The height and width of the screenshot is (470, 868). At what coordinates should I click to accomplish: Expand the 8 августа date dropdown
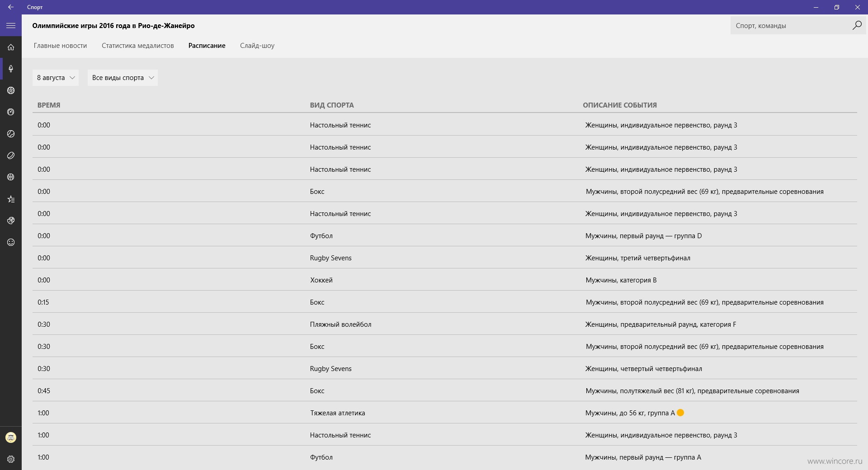click(x=56, y=78)
